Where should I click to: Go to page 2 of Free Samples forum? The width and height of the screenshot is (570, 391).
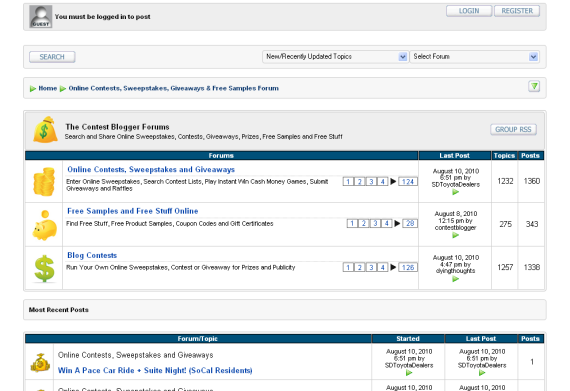pos(364,223)
